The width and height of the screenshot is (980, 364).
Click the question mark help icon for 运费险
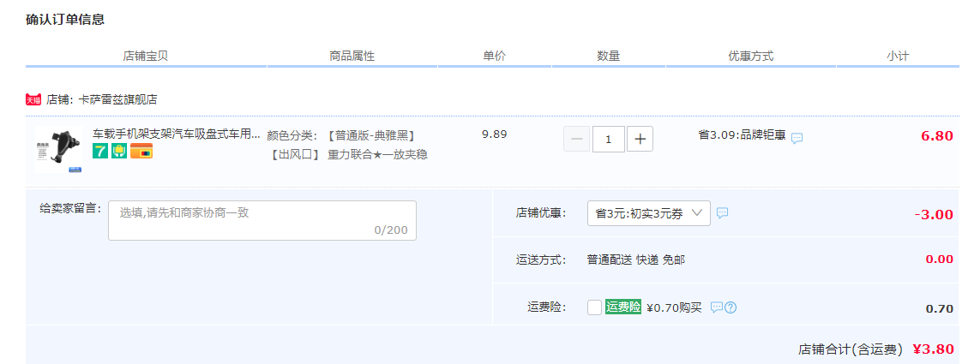click(x=730, y=307)
